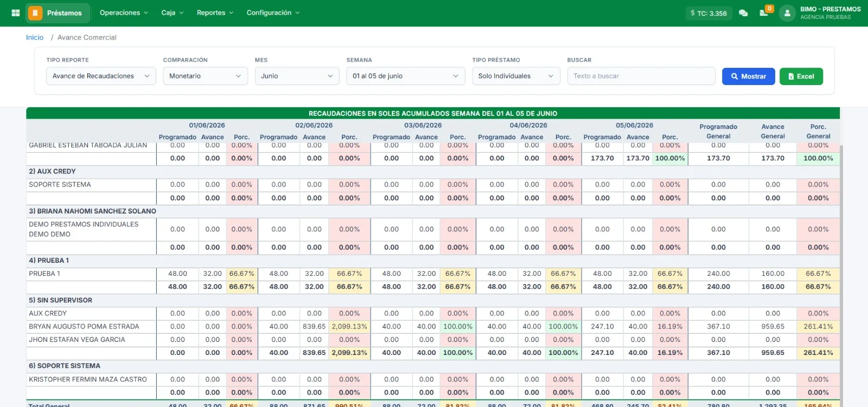The width and height of the screenshot is (868, 407).
Task: Open the Caja menu
Action: (173, 13)
